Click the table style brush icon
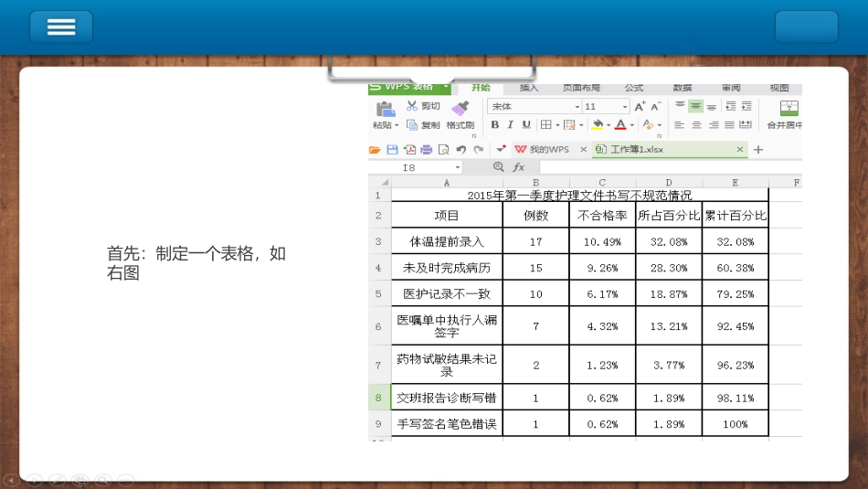 tap(569, 124)
